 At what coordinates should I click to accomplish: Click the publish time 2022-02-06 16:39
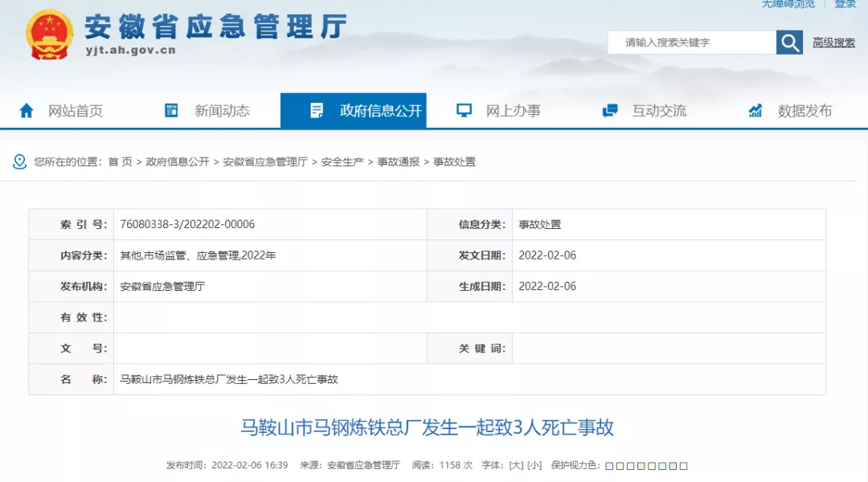tap(250, 465)
